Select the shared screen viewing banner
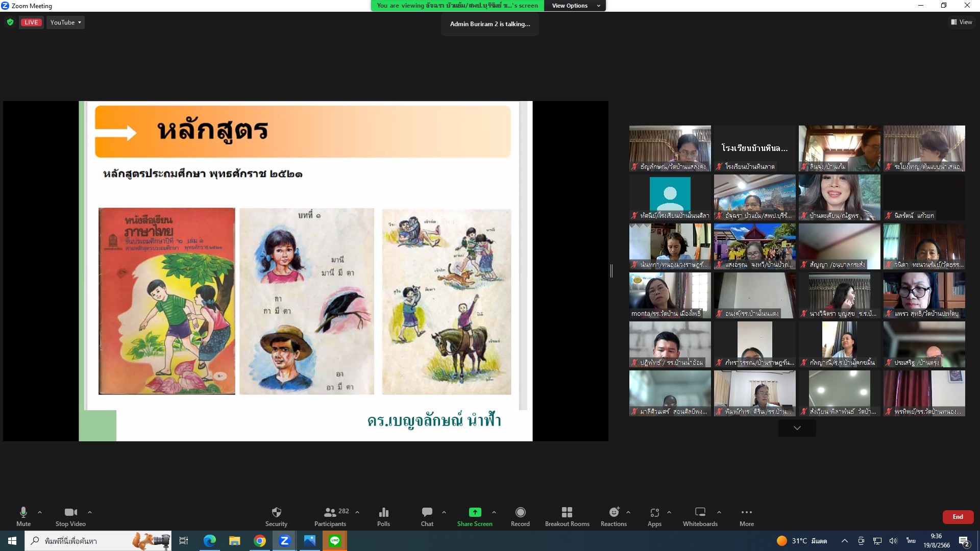980x551 pixels. (x=457, y=6)
